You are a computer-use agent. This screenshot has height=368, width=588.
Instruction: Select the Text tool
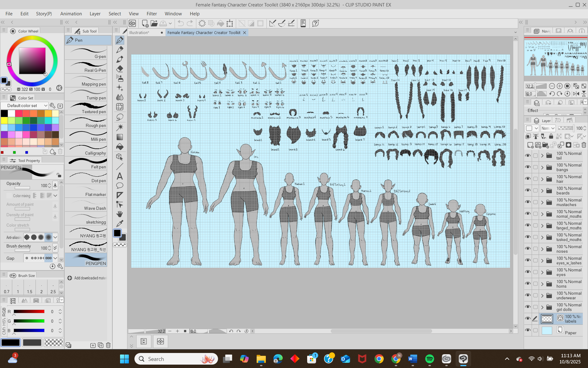pyautogui.click(x=120, y=176)
